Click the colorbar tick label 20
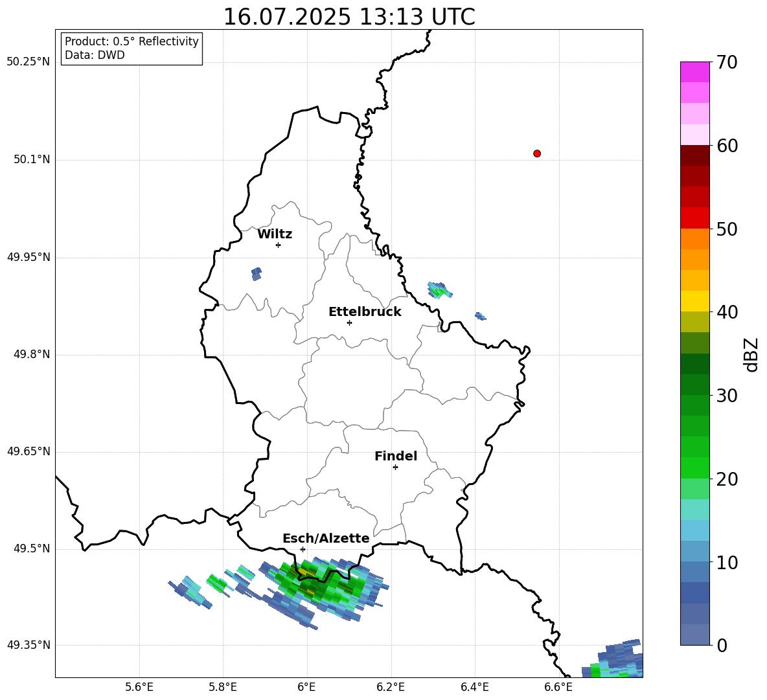767x700 pixels. (x=727, y=479)
